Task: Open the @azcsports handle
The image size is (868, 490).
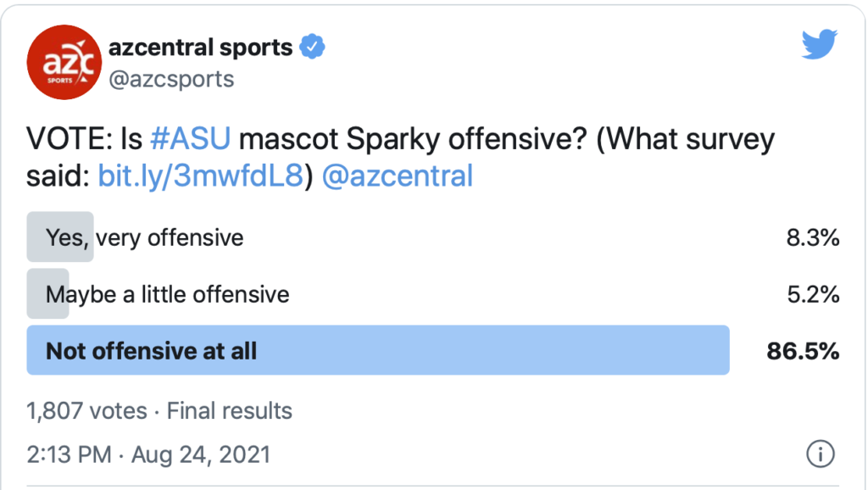Action: [x=171, y=80]
